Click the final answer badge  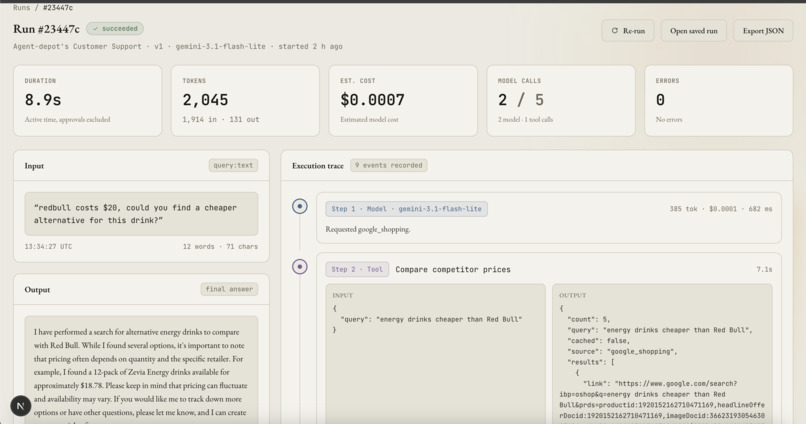pos(229,289)
